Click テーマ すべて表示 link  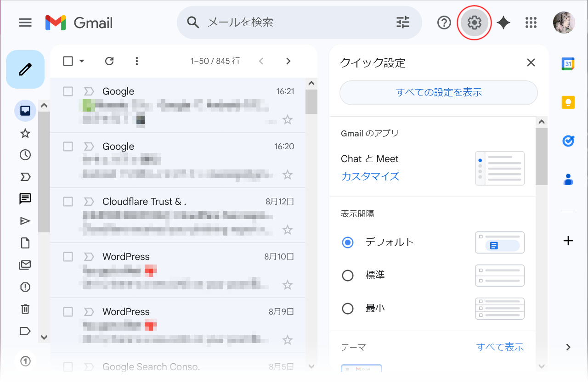pos(500,347)
